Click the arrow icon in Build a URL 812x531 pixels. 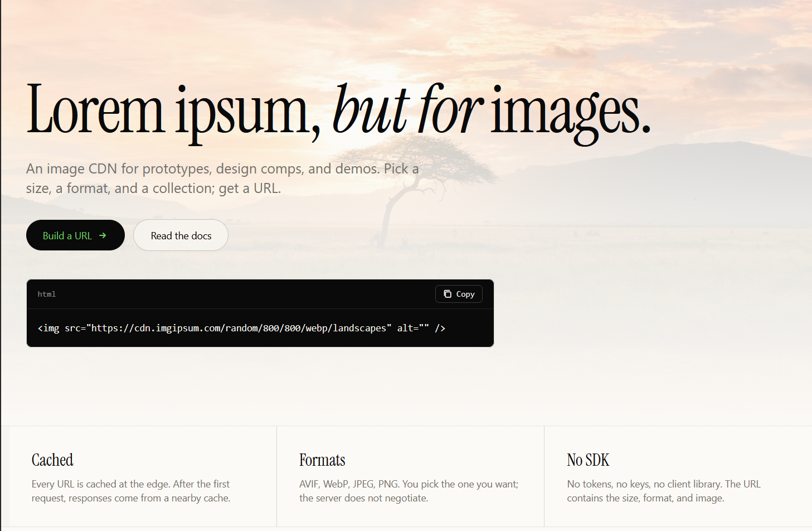coord(103,235)
